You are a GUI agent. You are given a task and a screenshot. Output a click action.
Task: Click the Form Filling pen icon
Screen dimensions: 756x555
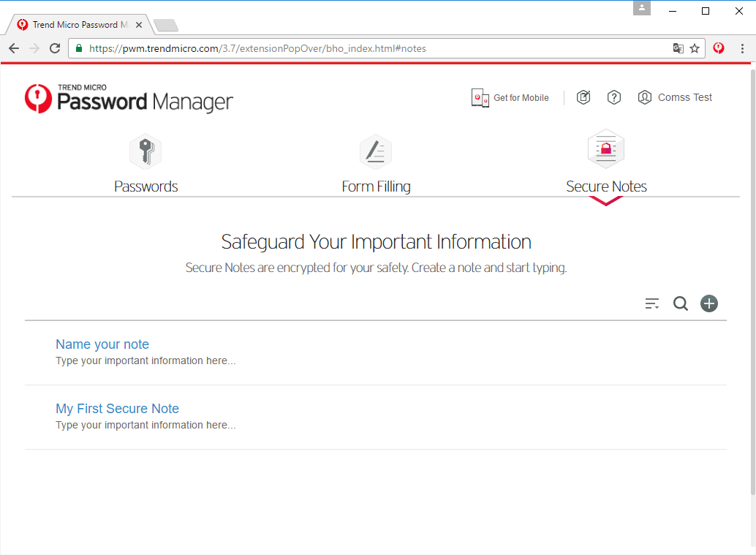coord(376,151)
